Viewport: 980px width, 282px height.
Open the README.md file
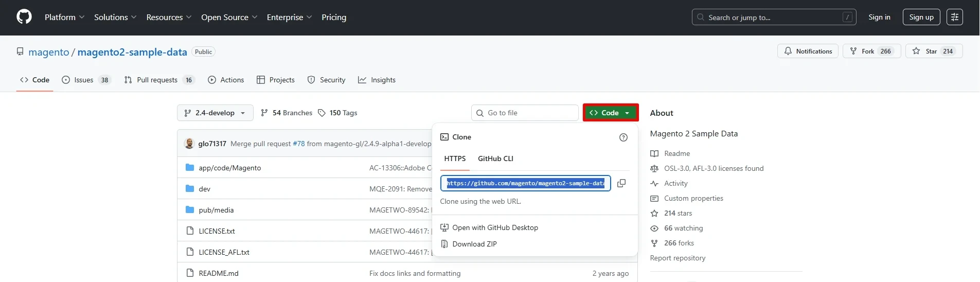coord(219,273)
